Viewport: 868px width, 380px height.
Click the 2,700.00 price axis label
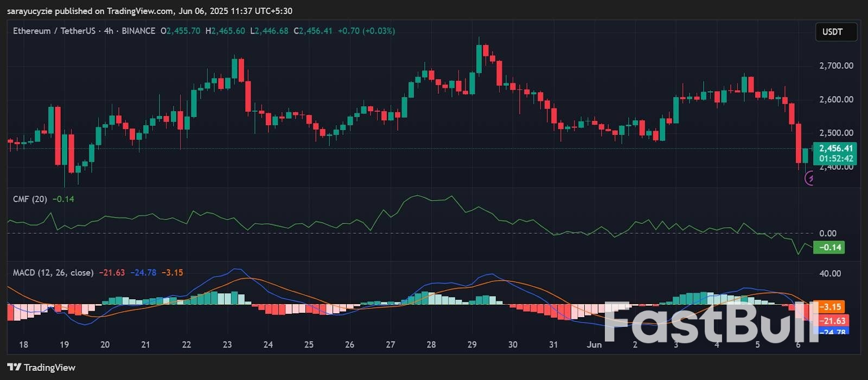(x=836, y=66)
